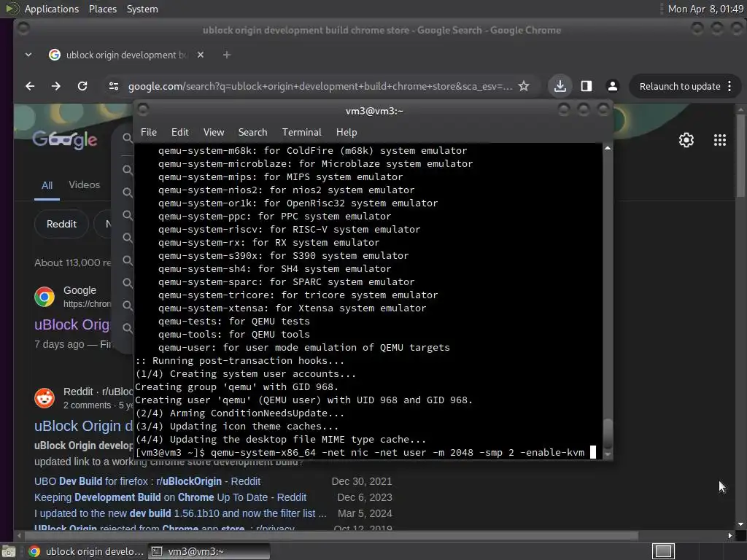
Task: Open the Applications menu
Action: 52,9
